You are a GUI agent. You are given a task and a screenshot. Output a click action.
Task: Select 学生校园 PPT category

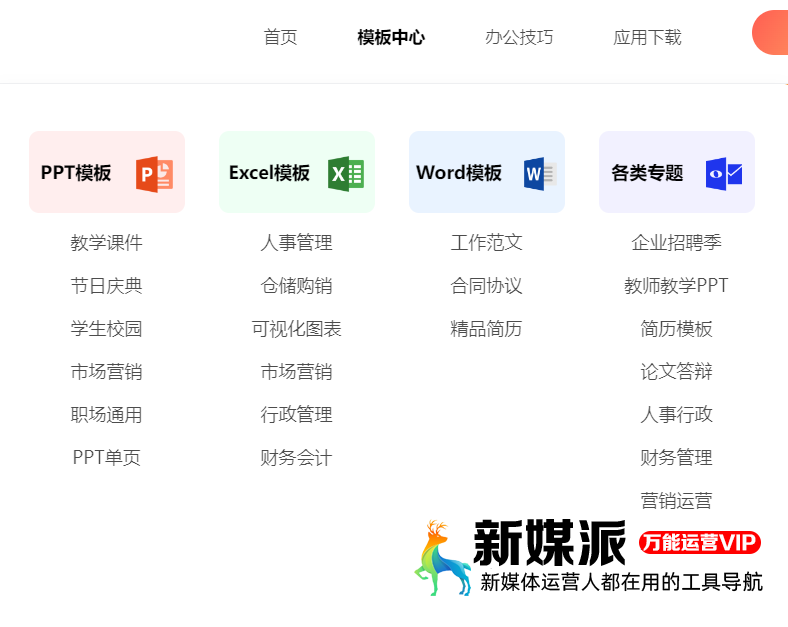pyautogui.click(x=107, y=329)
